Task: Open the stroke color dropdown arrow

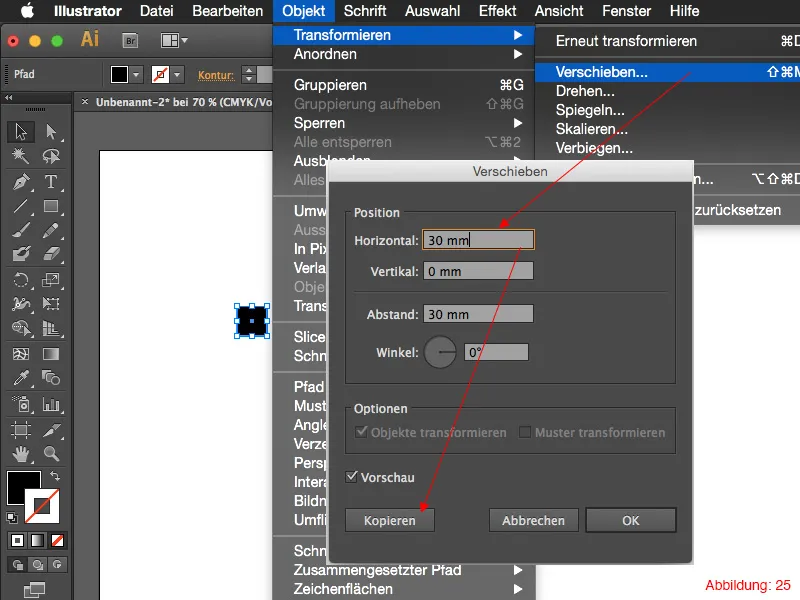Action: coord(177,74)
